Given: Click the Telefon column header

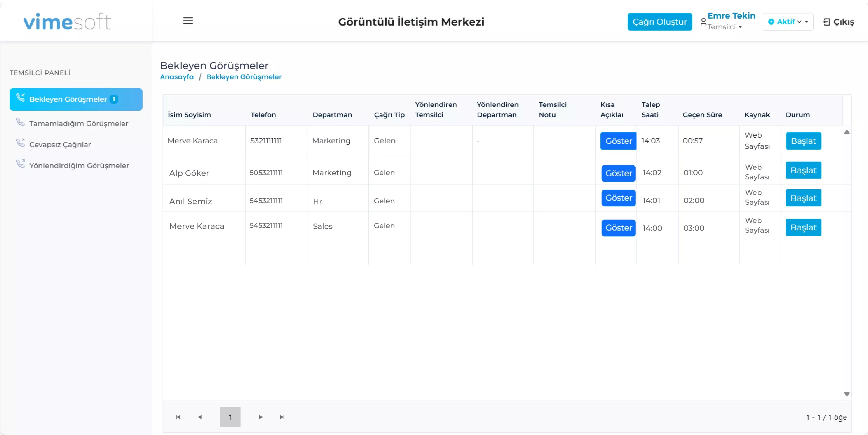Looking at the screenshot, I should tap(263, 115).
